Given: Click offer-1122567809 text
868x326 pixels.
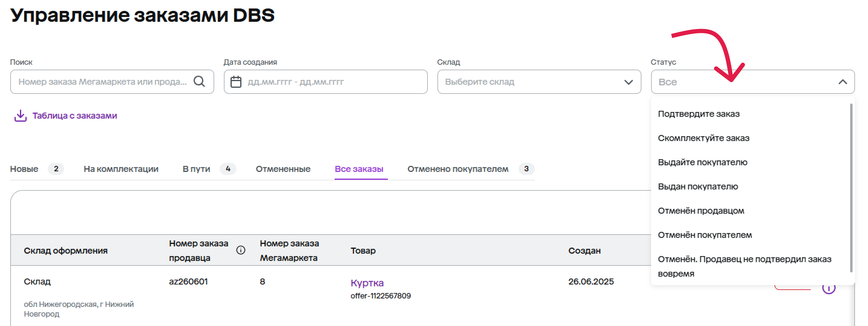Looking at the screenshot, I should coord(380,296).
